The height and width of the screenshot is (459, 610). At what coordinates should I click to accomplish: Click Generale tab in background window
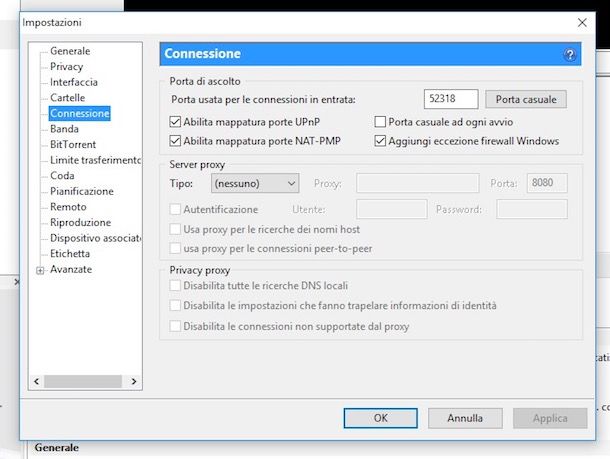click(56, 448)
